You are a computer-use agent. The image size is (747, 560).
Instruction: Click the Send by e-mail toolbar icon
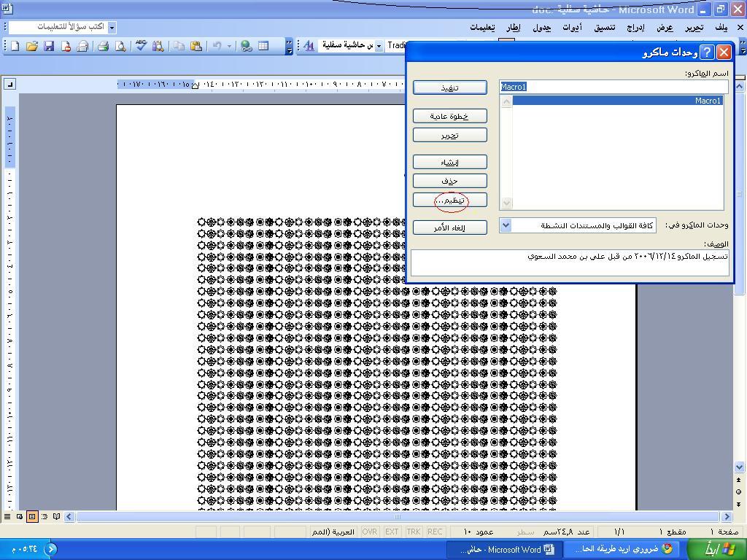point(83,46)
